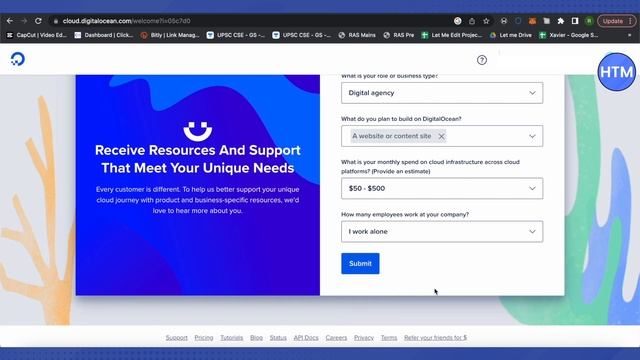Click the HTM profile avatar

pos(616,72)
